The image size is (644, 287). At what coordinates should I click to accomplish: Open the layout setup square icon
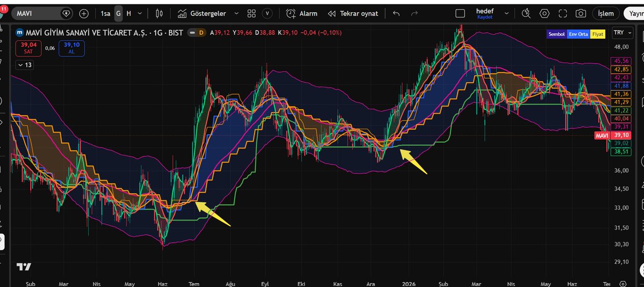[x=460, y=13]
